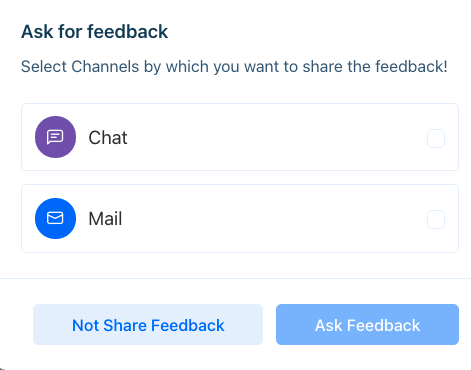The width and height of the screenshot is (471, 370).
Task: Choose Mail as the feedback channel
Action: (436, 219)
